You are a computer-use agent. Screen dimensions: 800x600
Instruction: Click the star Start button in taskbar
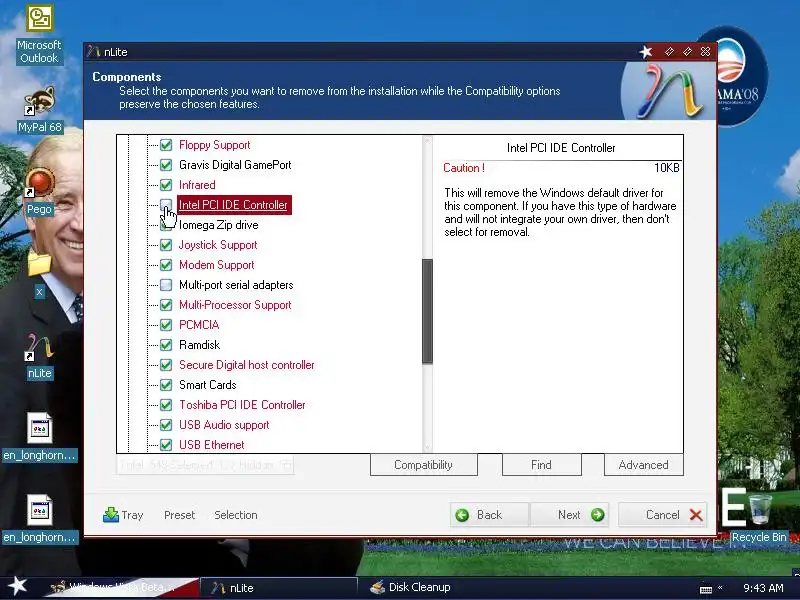pyautogui.click(x=17, y=586)
